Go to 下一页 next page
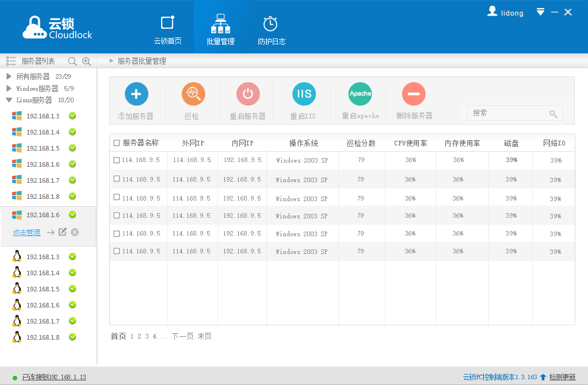The height and width of the screenshot is (385, 588). point(182,336)
